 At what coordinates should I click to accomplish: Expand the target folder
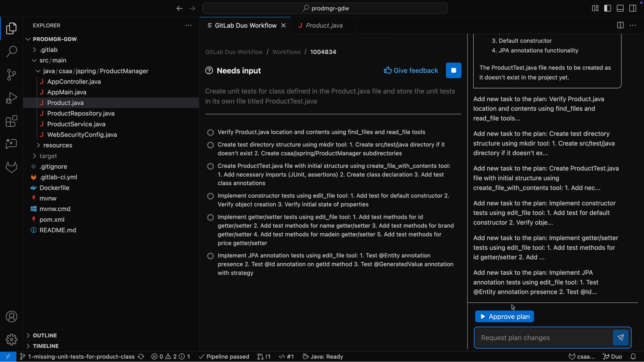(x=34, y=156)
